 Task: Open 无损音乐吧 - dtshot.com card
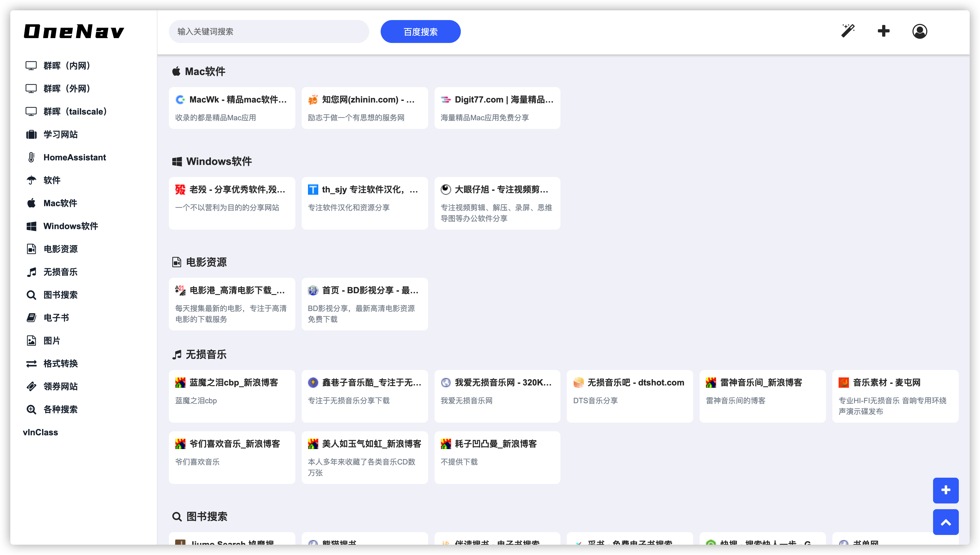[630, 396]
